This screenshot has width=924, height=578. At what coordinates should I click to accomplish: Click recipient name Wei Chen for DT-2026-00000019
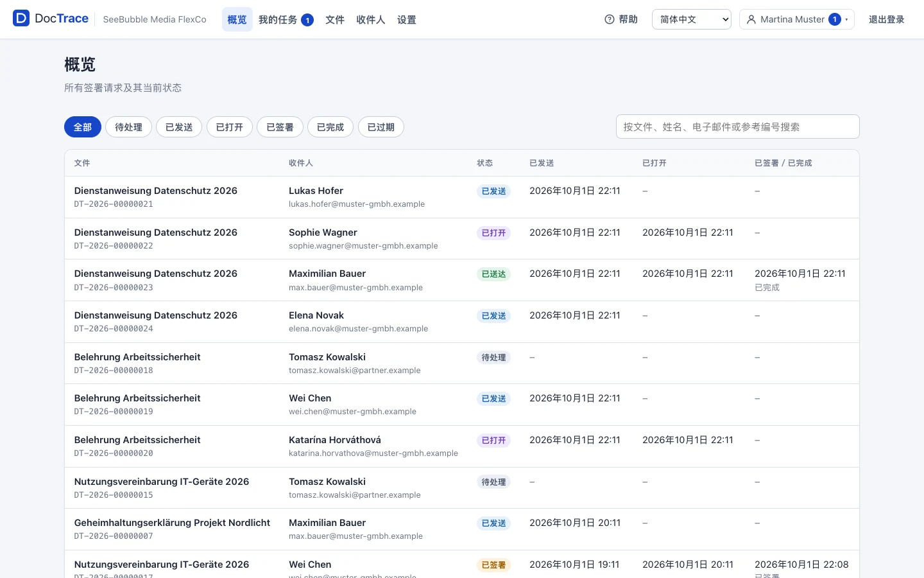(x=310, y=398)
